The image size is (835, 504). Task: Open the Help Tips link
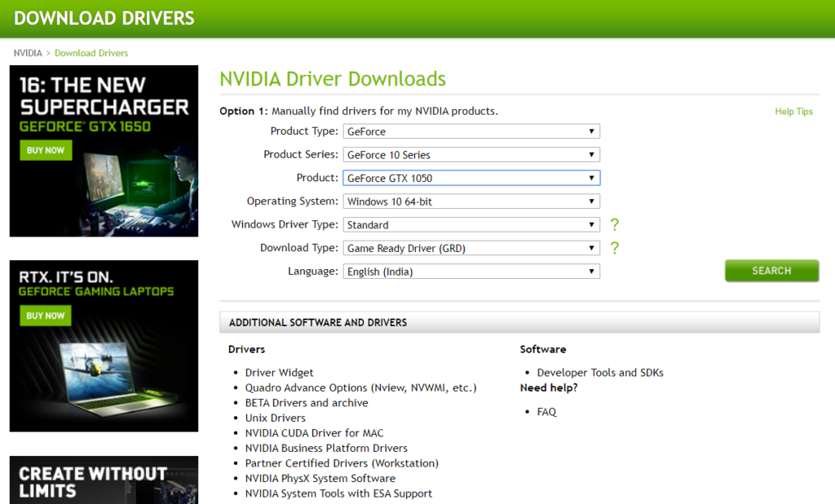coord(793,112)
